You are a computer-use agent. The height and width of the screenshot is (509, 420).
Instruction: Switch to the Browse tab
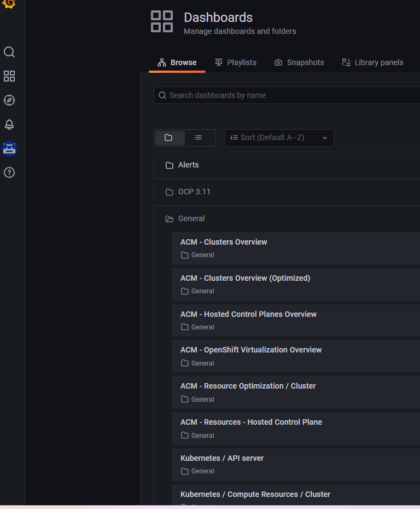pyautogui.click(x=177, y=62)
